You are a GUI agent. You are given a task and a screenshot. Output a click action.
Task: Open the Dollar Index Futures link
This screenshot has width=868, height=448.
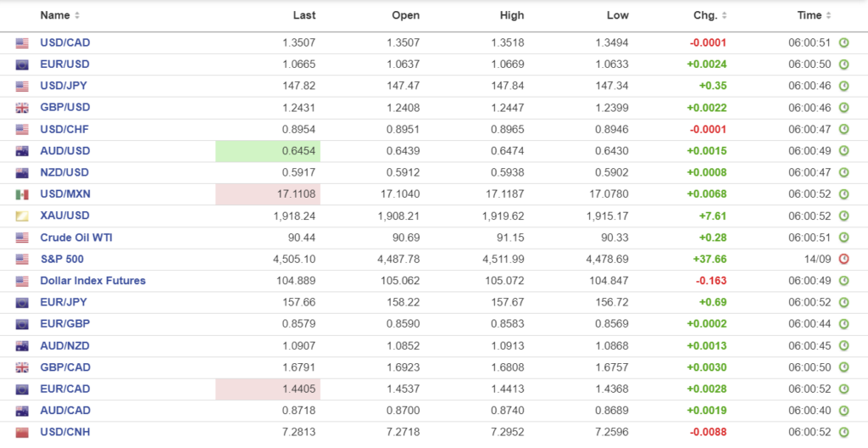(92, 281)
